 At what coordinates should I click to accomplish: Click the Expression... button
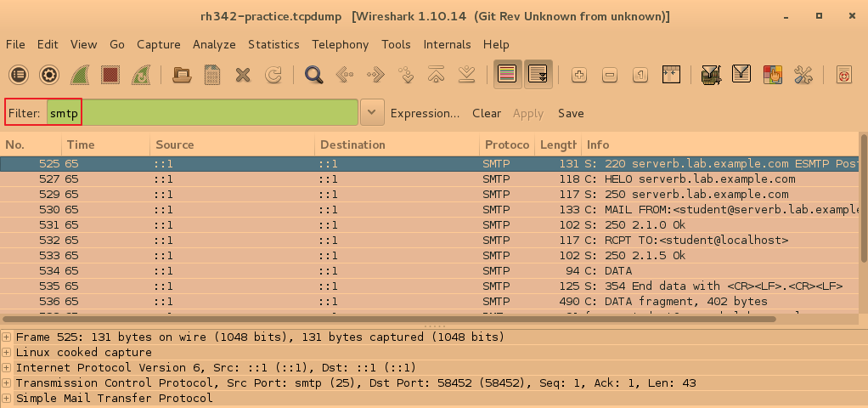[425, 113]
